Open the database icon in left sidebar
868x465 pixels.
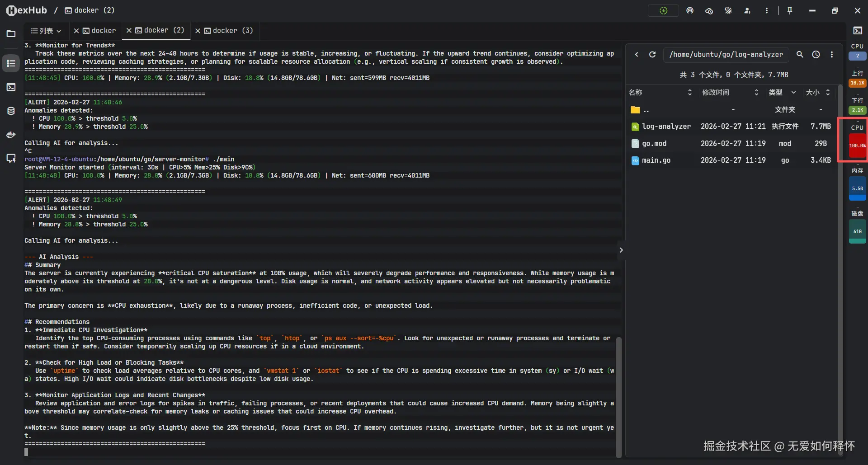point(11,111)
